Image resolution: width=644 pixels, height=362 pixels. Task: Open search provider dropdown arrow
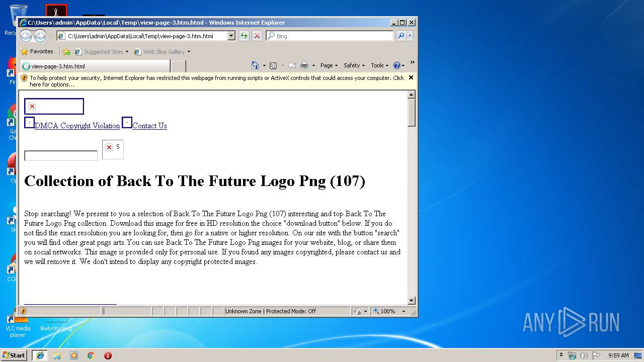tap(410, 36)
